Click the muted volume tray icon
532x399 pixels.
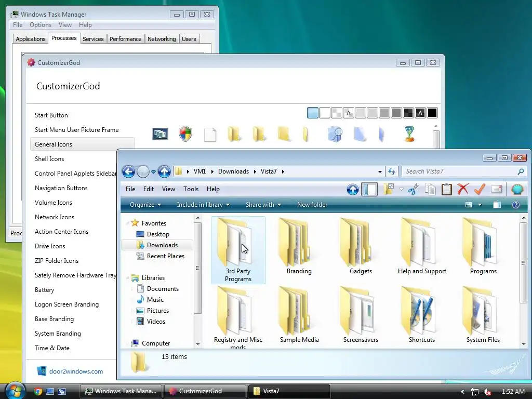(x=487, y=392)
